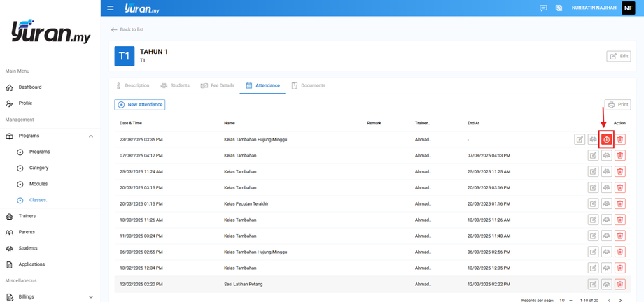Click the red end-class timer icon
644x302 pixels.
pyautogui.click(x=607, y=140)
